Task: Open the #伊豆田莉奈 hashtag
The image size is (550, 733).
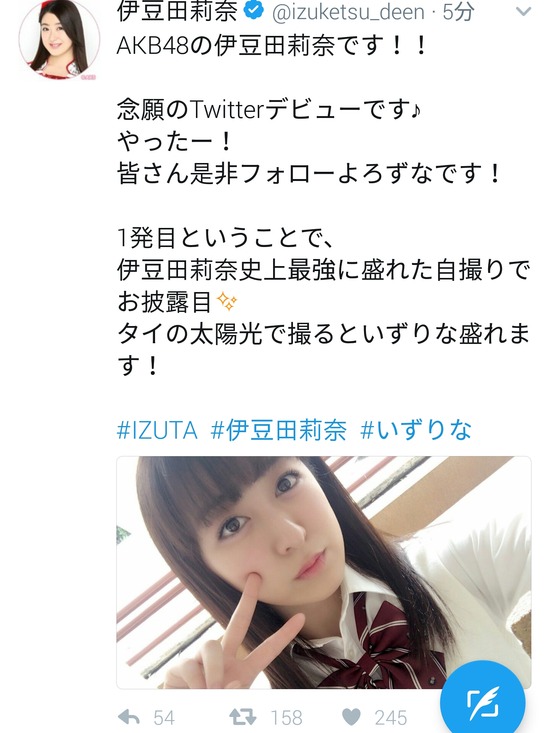Action: [279, 430]
